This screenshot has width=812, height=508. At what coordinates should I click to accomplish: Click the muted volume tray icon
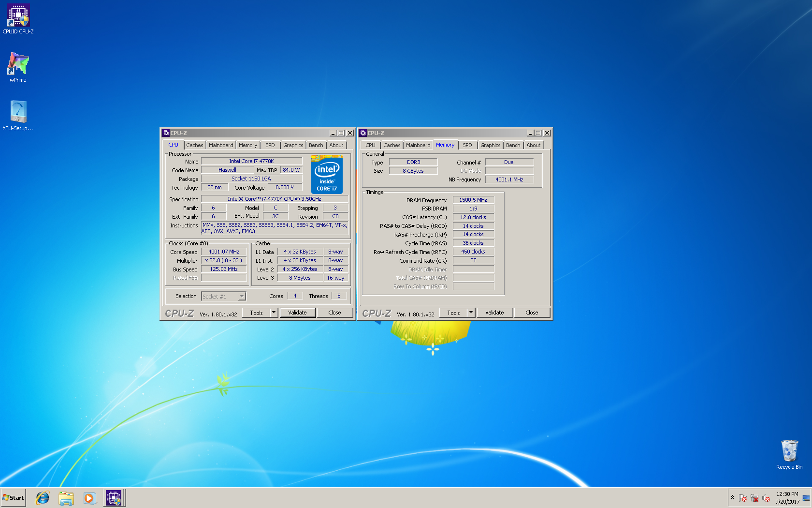(x=766, y=498)
